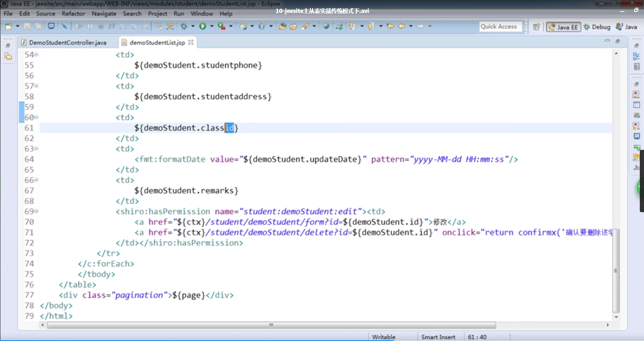Click the Run Last Tool icon
The height and width of the screenshot is (341, 644).
point(222,26)
